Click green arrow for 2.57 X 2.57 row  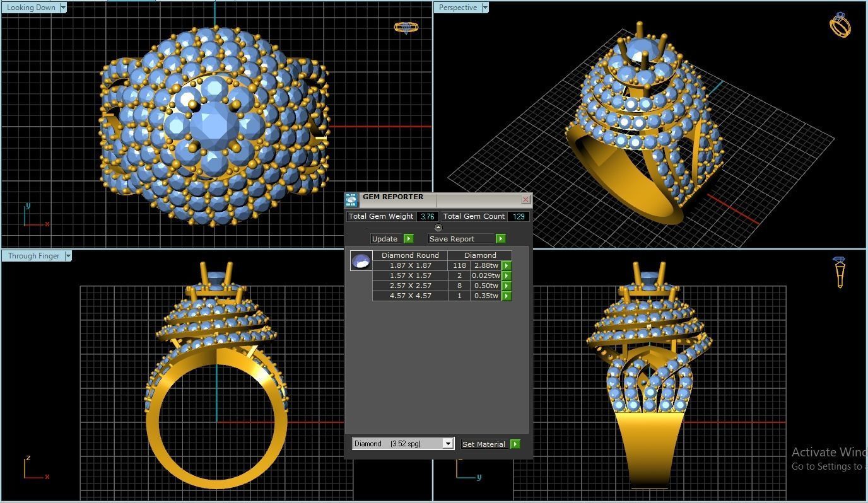(x=507, y=286)
